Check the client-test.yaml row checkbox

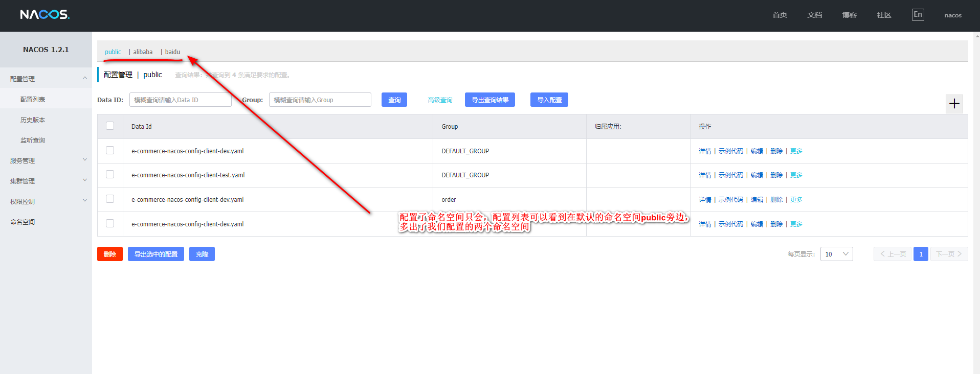[110, 174]
